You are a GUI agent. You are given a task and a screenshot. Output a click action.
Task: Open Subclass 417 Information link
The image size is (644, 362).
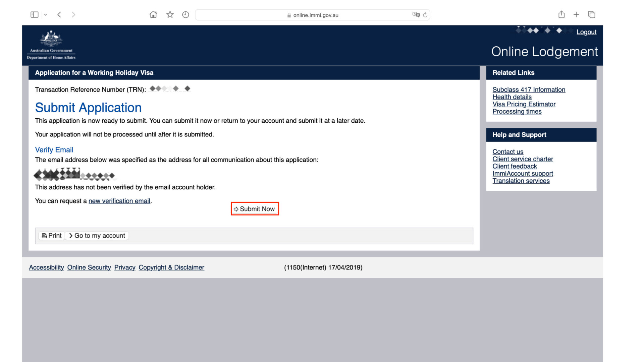[529, 90]
